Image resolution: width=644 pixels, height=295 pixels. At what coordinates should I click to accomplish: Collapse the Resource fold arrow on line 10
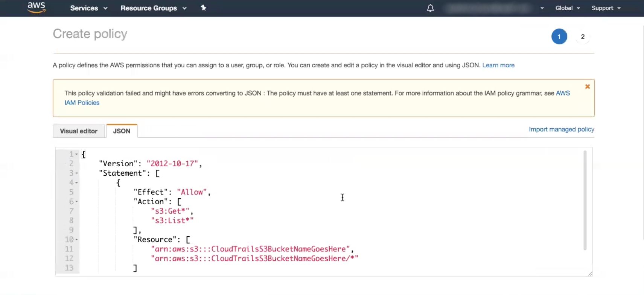(77, 239)
